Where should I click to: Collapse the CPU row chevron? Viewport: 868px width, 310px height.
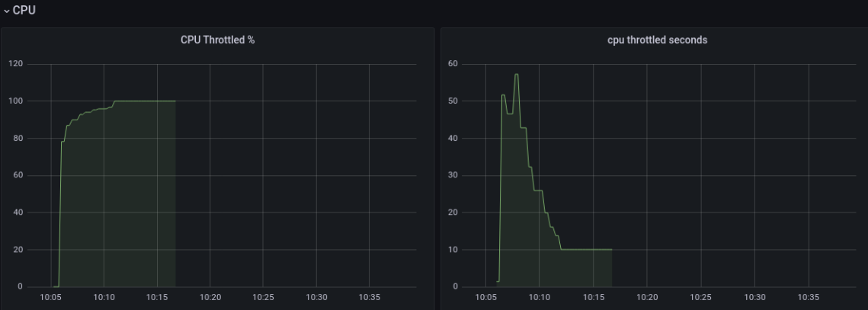pos(7,11)
